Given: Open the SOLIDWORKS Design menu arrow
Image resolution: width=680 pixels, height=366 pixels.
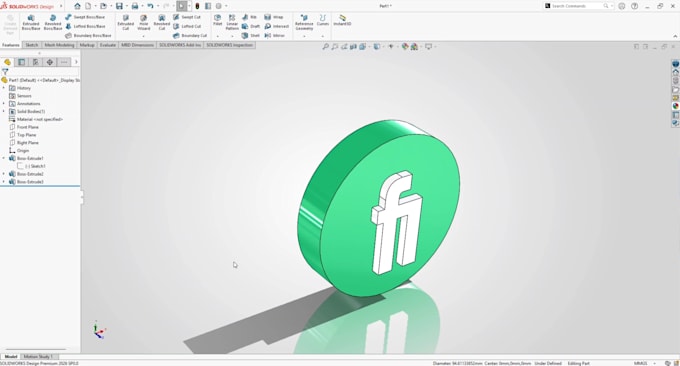Looking at the screenshot, I should click(61, 6).
